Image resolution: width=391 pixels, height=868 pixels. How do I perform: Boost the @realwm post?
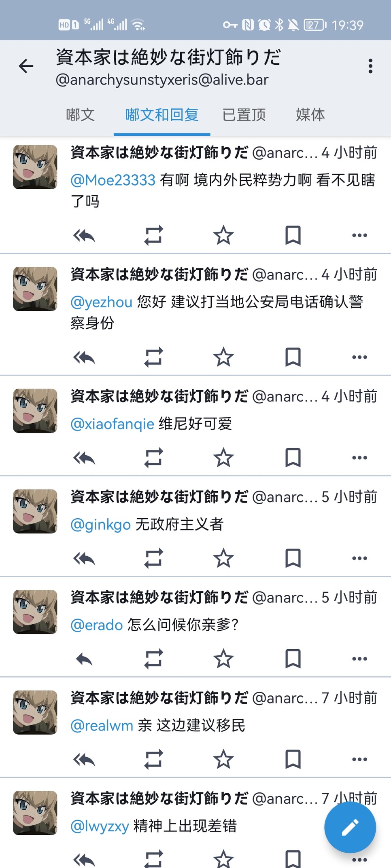pos(153,759)
